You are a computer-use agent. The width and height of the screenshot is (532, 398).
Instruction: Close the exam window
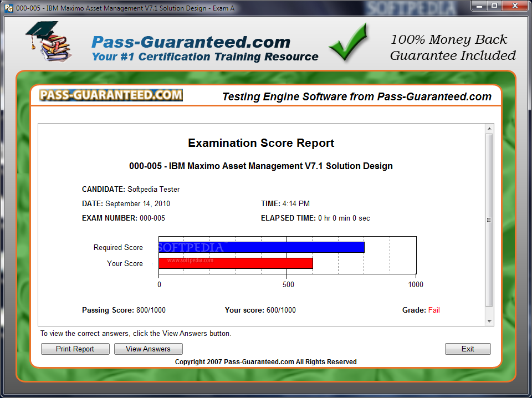[x=515, y=6]
